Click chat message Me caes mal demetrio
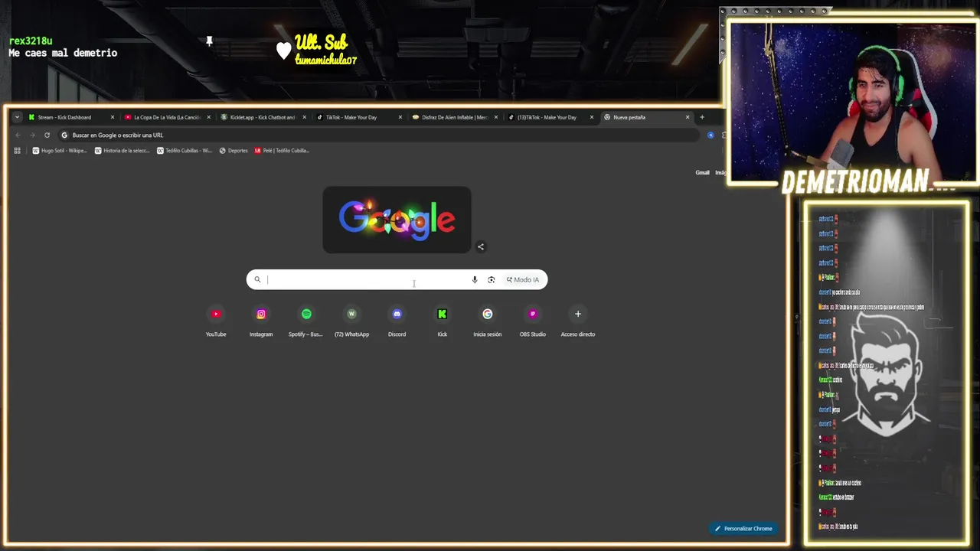The image size is (980, 551). pos(63,53)
